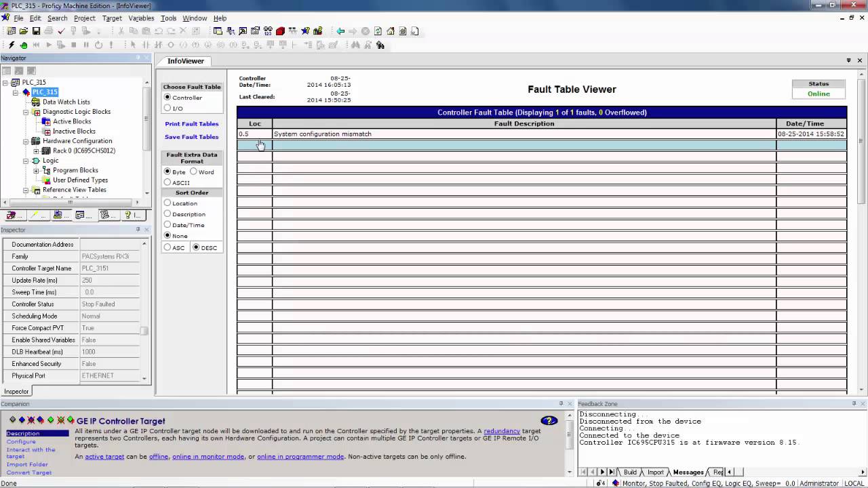Follow online in monitor mode link

[208, 457]
